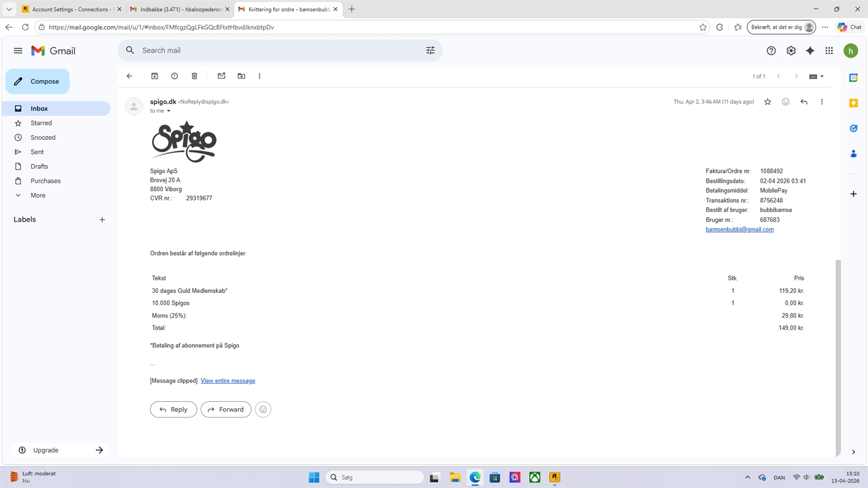
Task: Expand More in the left sidebar
Action: tap(38, 195)
